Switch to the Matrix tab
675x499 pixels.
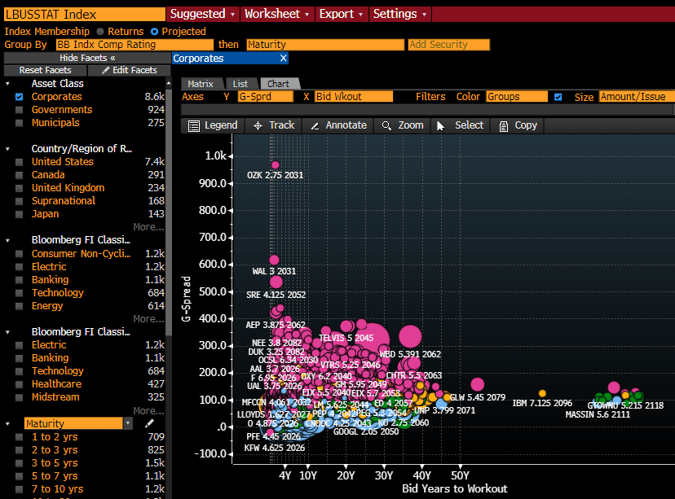click(x=201, y=84)
